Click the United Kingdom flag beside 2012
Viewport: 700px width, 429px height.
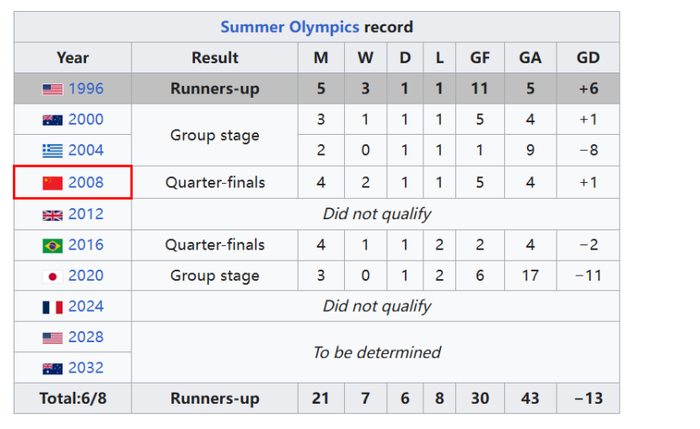pos(52,214)
